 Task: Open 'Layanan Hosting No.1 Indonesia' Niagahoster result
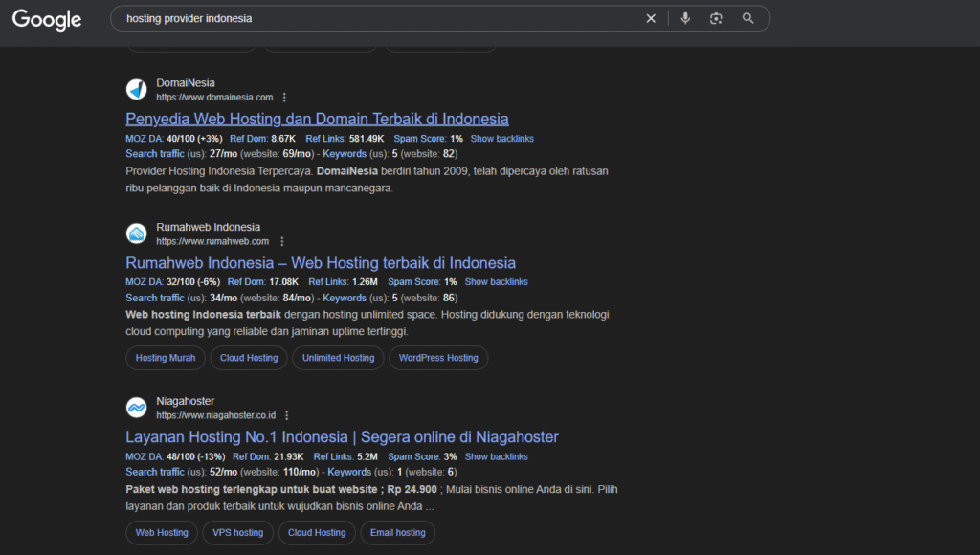click(x=342, y=437)
